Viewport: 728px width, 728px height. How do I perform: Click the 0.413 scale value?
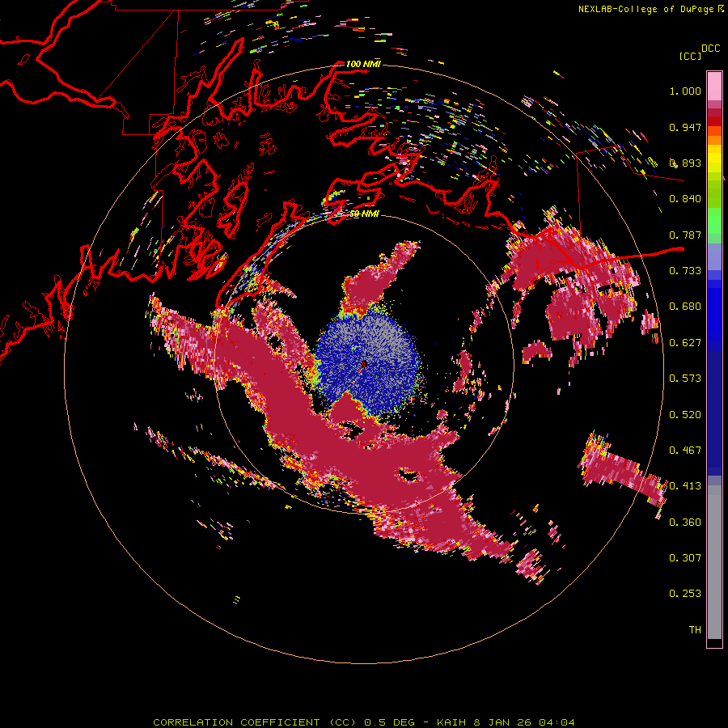pyautogui.click(x=685, y=486)
